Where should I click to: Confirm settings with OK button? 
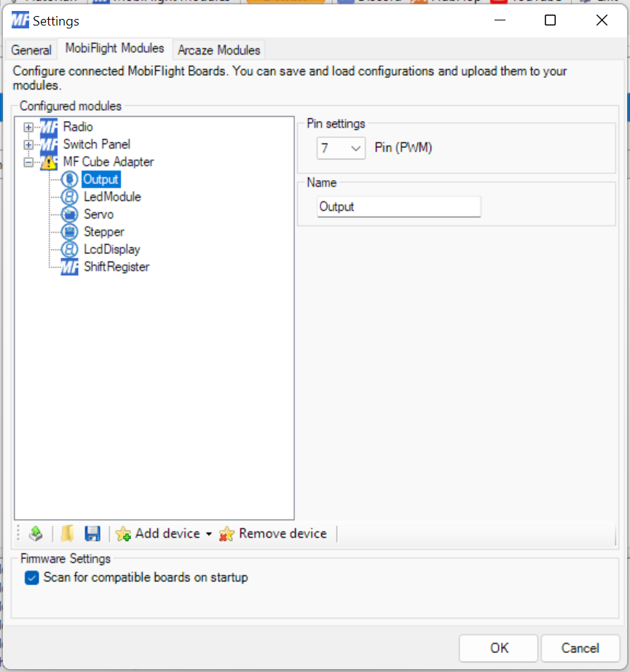pyautogui.click(x=498, y=648)
